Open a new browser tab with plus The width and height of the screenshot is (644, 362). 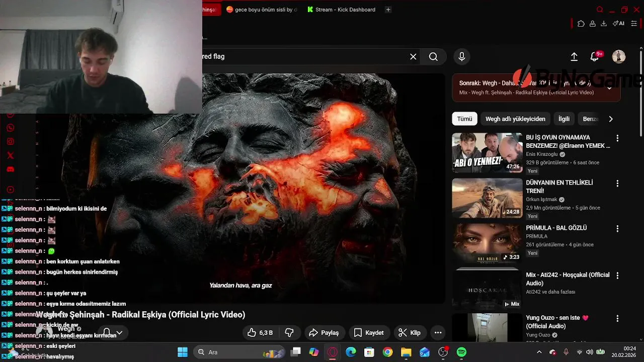(x=388, y=10)
